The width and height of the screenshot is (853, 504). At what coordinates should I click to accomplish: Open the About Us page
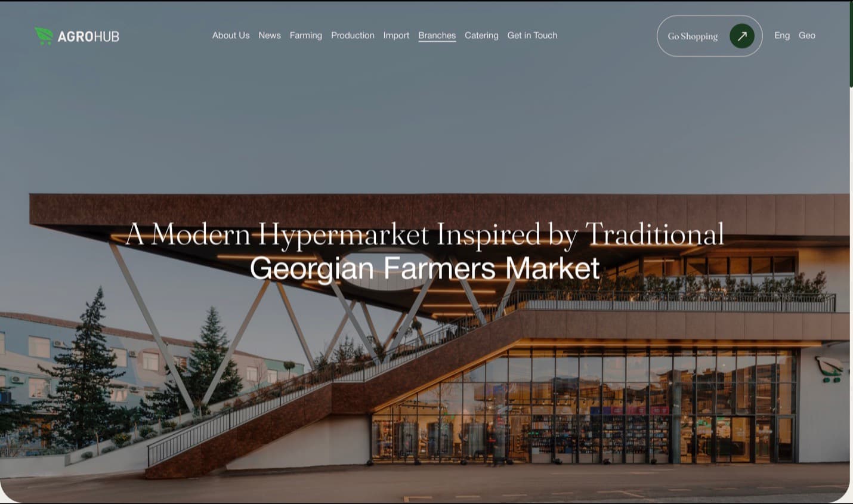tap(231, 35)
